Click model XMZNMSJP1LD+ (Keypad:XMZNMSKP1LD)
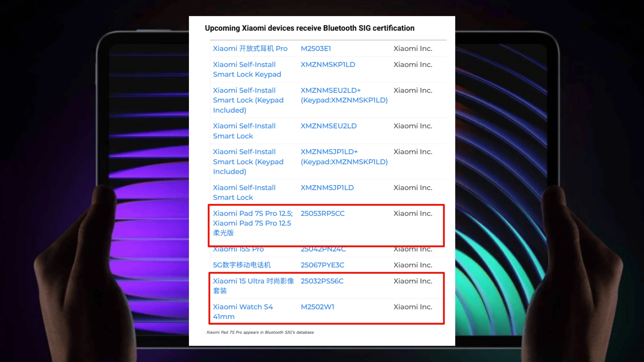Screen dimensions: 644x362 (344, 157)
